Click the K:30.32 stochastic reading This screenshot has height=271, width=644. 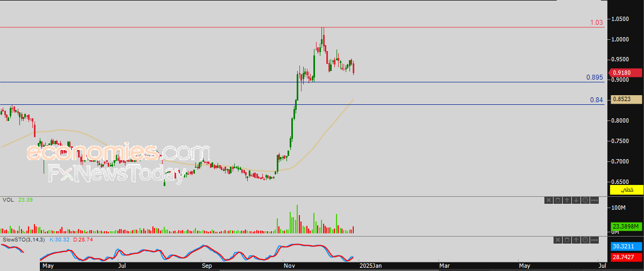point(60,239)
